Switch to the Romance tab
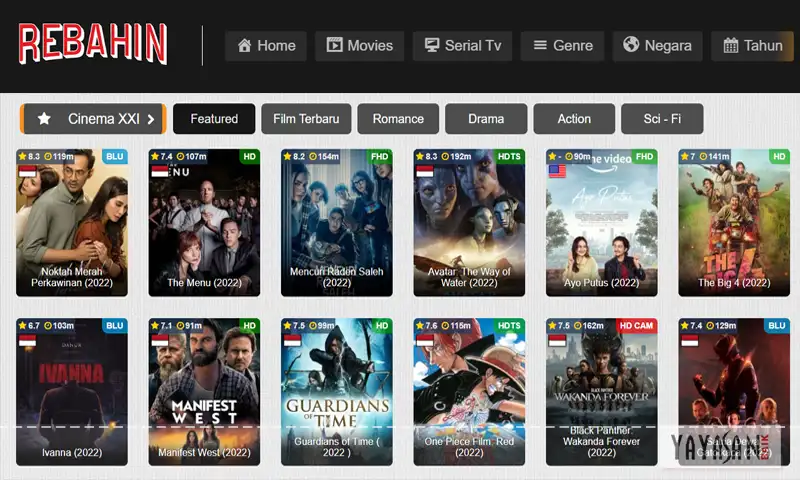 (x=398, y=119)
